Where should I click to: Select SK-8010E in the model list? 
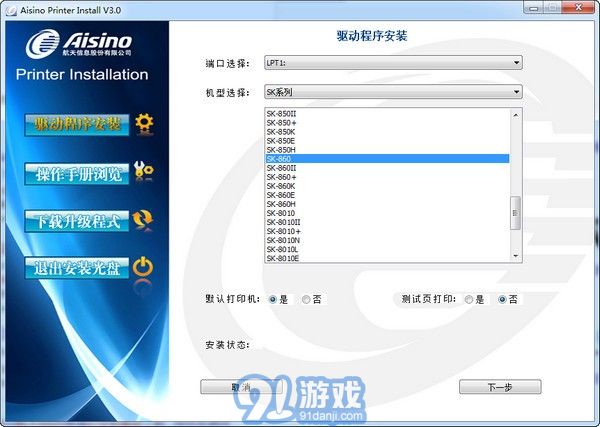[x=387, y=258]
